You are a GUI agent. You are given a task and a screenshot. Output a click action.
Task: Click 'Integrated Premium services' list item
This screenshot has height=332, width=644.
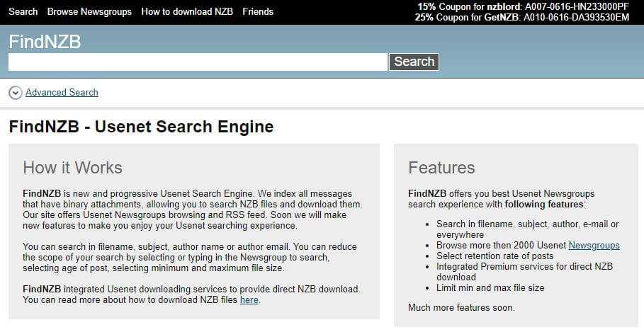[x=524, y=272]
